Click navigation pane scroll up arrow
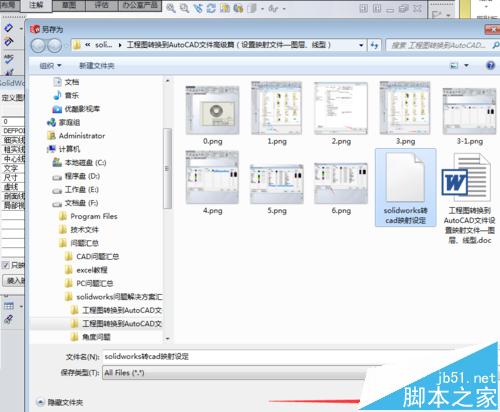500x412 pixels. (x=168, y=81)
